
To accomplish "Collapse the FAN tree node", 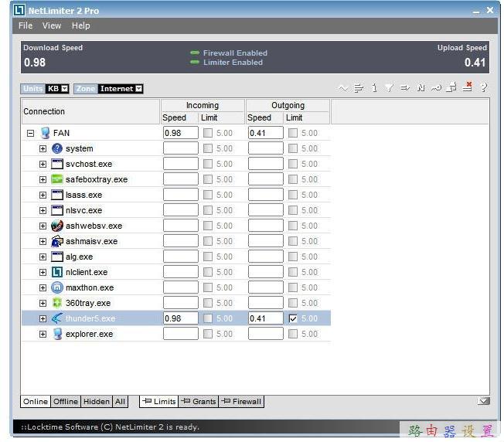I will (x=31, y=133).
